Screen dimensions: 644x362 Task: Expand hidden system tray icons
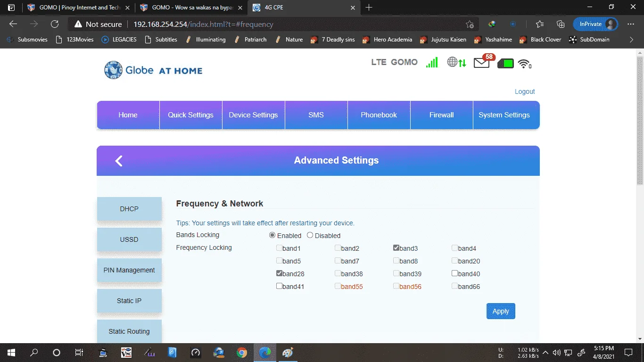point(545,353)
